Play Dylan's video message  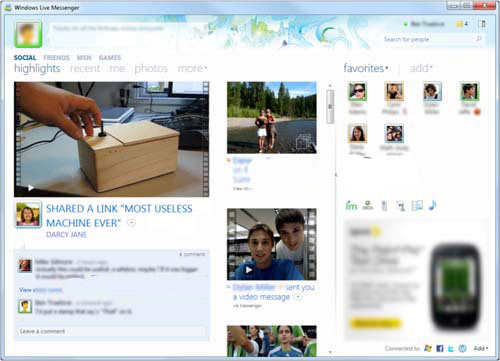(249, 270)
